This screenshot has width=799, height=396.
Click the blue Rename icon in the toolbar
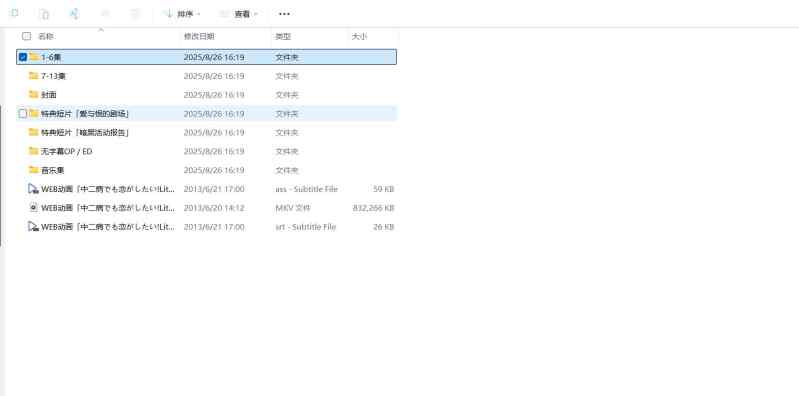(74, 14)
